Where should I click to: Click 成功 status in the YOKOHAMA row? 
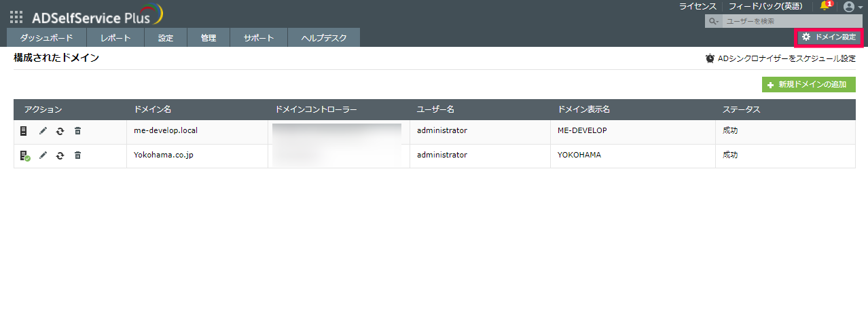tap(730, 155)
